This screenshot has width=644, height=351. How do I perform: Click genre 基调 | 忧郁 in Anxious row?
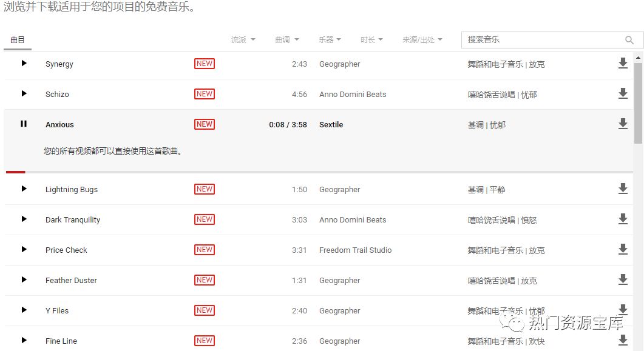(487, 125)
